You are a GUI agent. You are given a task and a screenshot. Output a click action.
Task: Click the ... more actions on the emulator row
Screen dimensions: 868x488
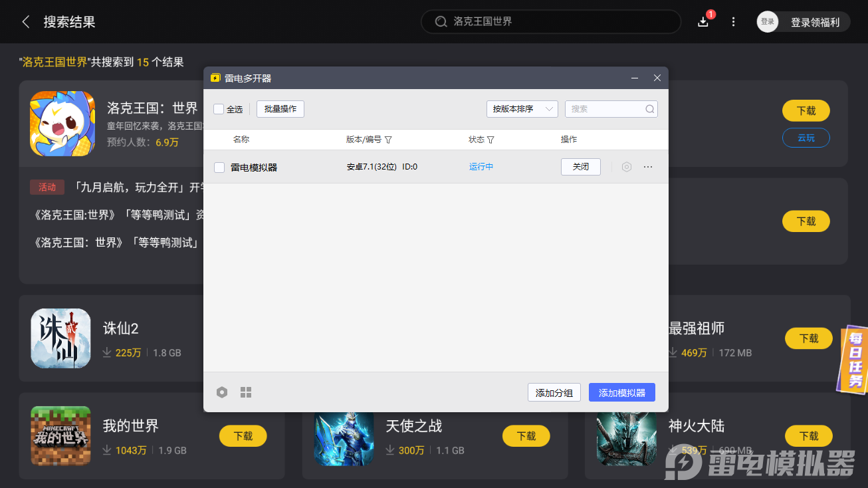pyautogui.click(x=648, y=167)
